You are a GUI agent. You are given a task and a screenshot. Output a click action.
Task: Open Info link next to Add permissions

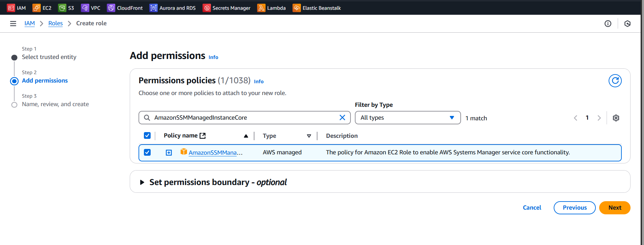pos(213,57)
